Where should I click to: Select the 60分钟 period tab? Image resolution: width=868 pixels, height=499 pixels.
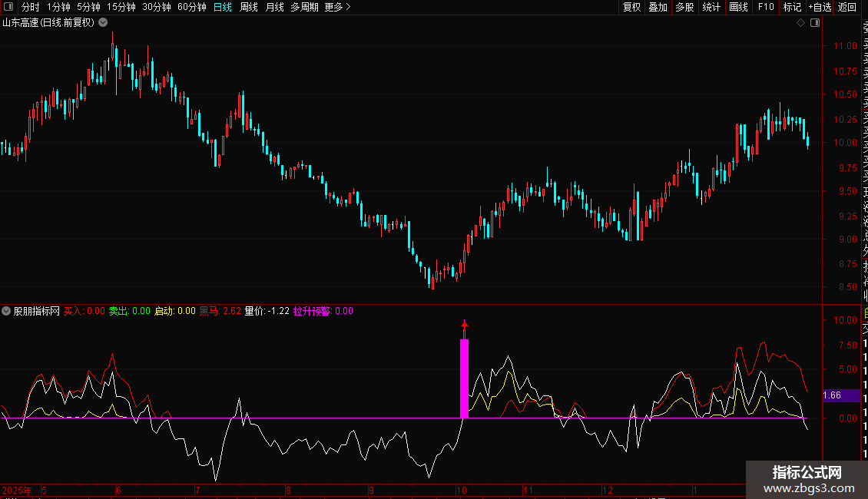point(191,8)
